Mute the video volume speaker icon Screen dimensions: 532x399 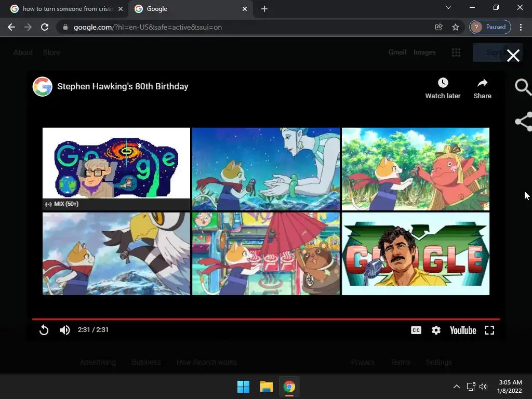coord(64,330)
